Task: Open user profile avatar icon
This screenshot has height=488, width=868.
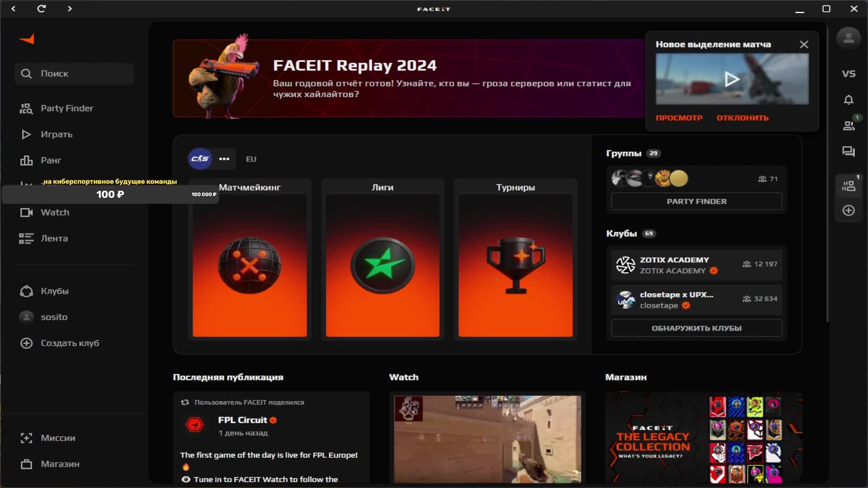Action: point(849,38)
